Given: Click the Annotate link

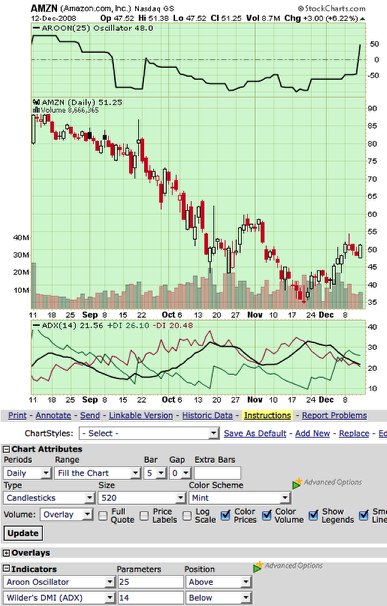Looking at the screenshot, I should tap(53, 415).
